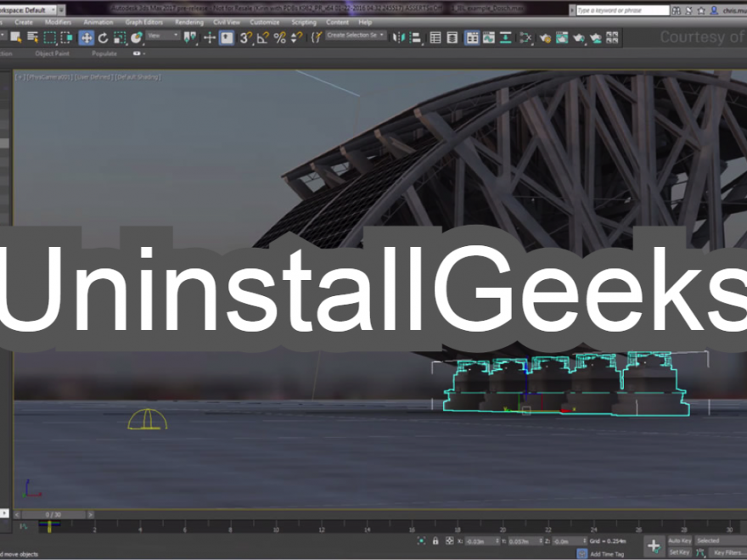Switch to Populate ribbon tab
This screenshot has height=560, width=747.
(x=104, y=53)
